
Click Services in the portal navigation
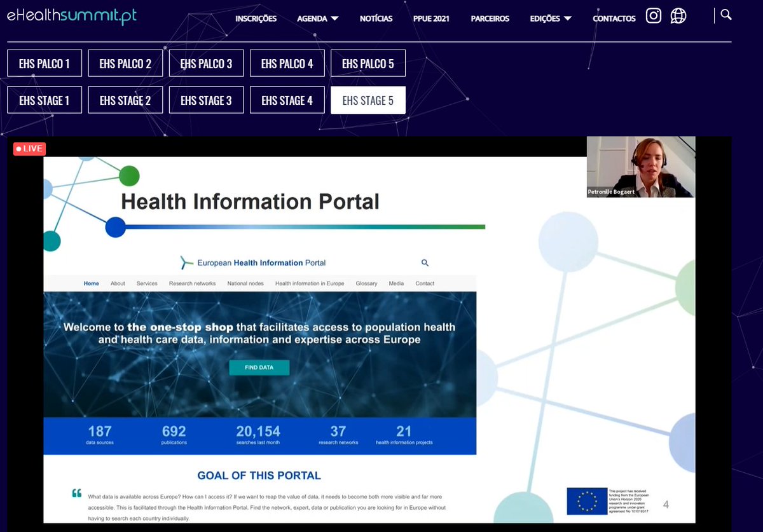tap(147, 283)
